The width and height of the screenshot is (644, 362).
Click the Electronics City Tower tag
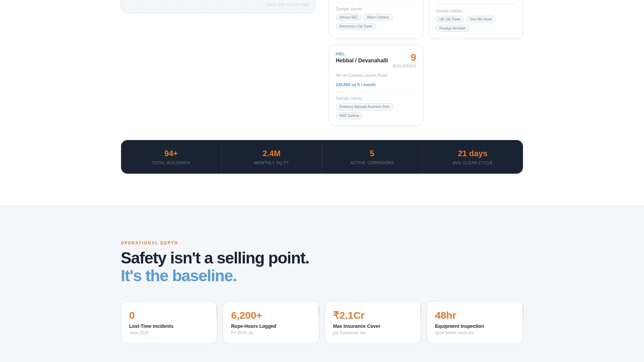(356, 26)
